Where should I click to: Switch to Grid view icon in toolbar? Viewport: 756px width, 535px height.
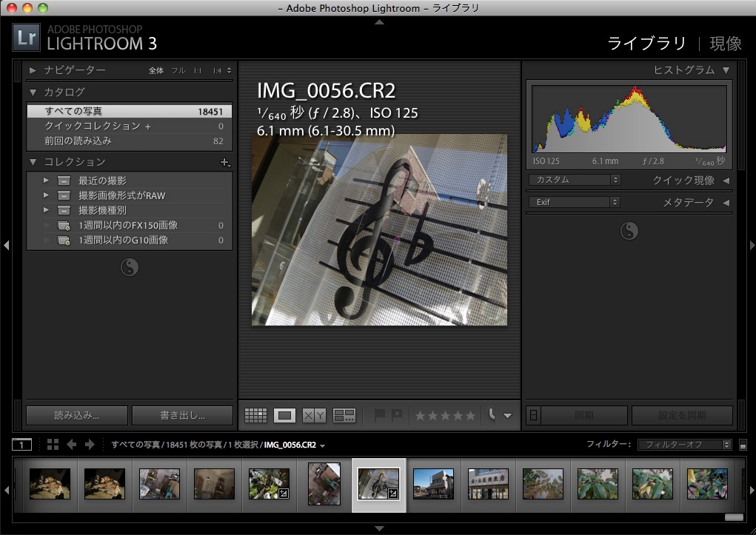(x=255, y=416)
